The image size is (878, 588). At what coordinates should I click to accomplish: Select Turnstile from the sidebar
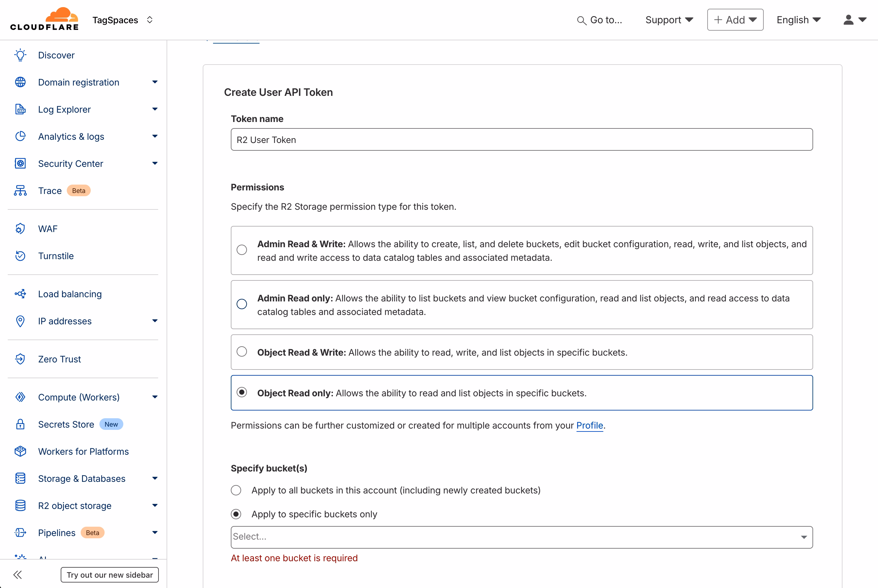(x=56, y=256)
